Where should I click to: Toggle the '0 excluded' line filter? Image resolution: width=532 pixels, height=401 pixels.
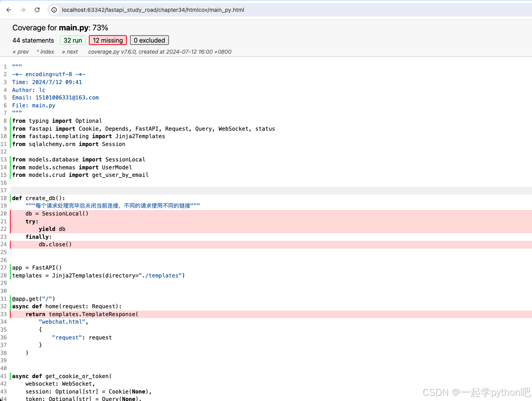pyautogui.click(x=149, y=40)
